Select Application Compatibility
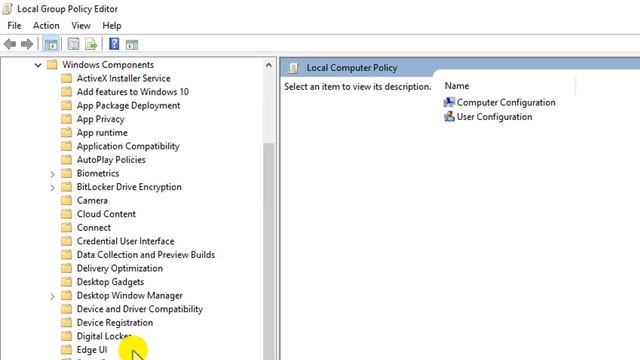The image size is (640, 360). [x=128, y=146]
